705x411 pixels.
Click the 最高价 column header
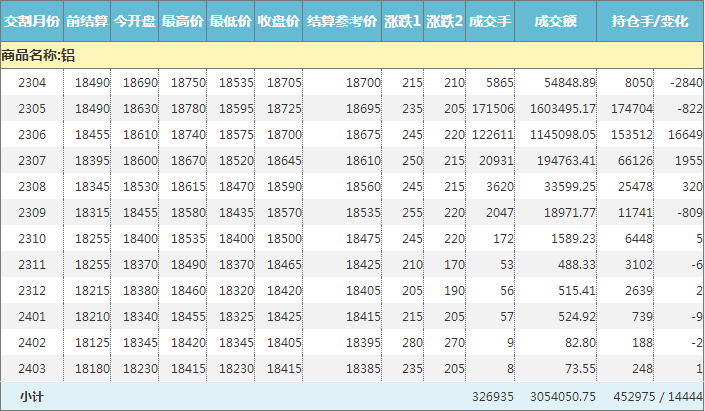pyautogui.click(x=183, y=21)
